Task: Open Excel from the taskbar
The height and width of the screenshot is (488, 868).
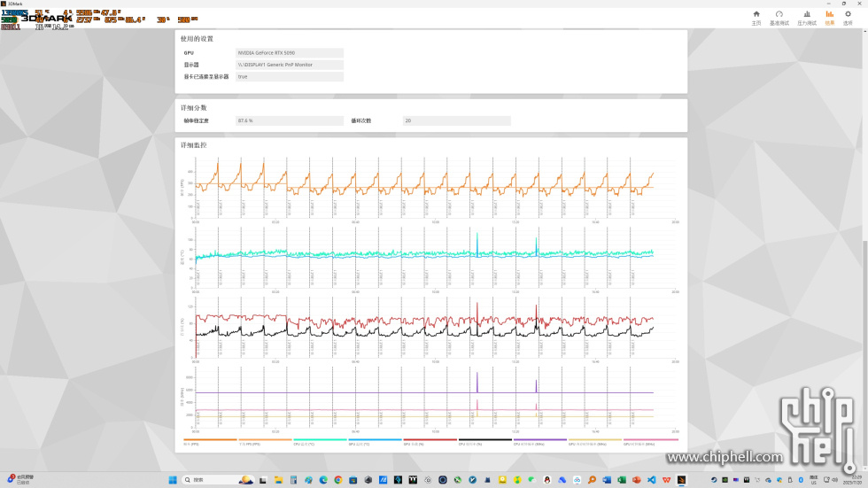Action: (622, 480)
